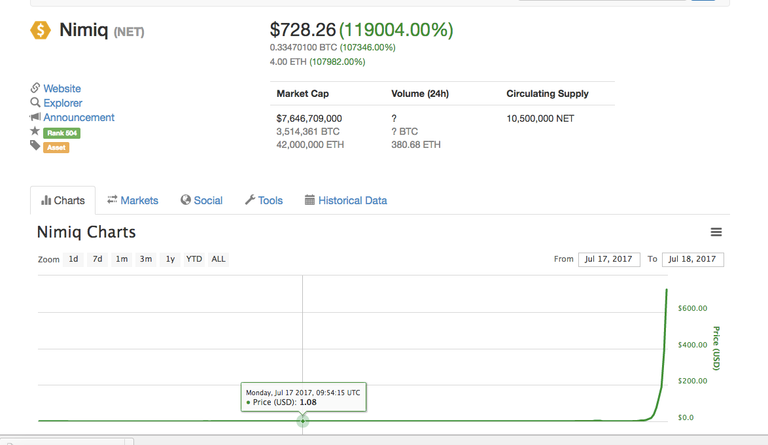
Task: Click the Rank 504 badge
Action: click(x=61, y=133)
